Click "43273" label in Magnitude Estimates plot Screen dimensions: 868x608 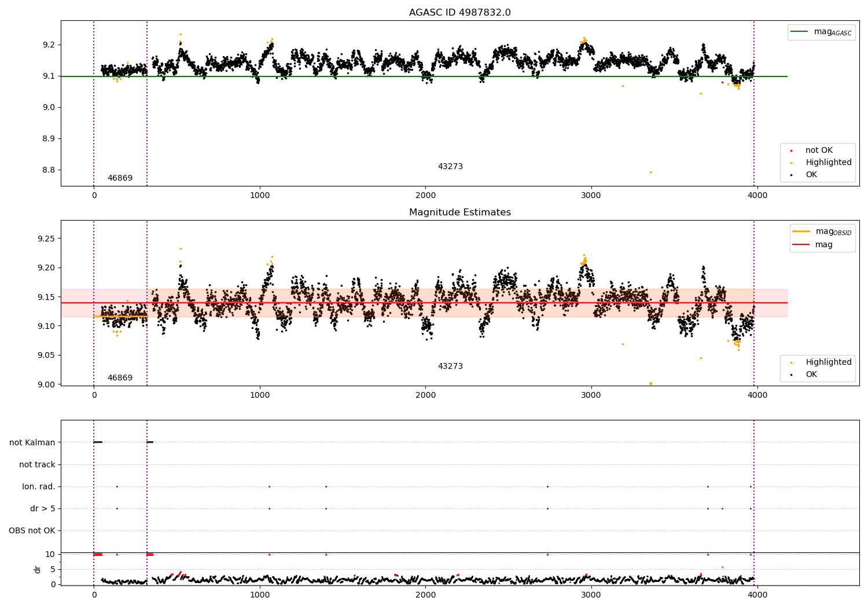point(450,367)
